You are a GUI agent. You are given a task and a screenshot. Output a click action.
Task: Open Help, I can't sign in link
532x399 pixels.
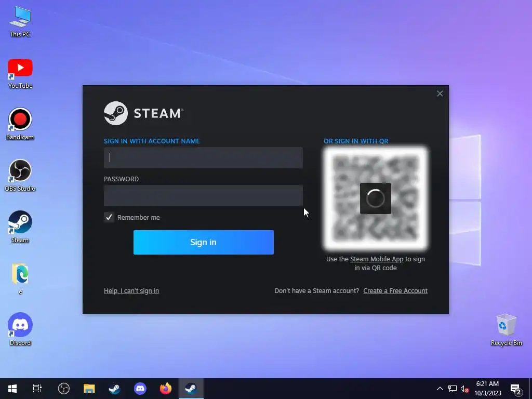131,291
